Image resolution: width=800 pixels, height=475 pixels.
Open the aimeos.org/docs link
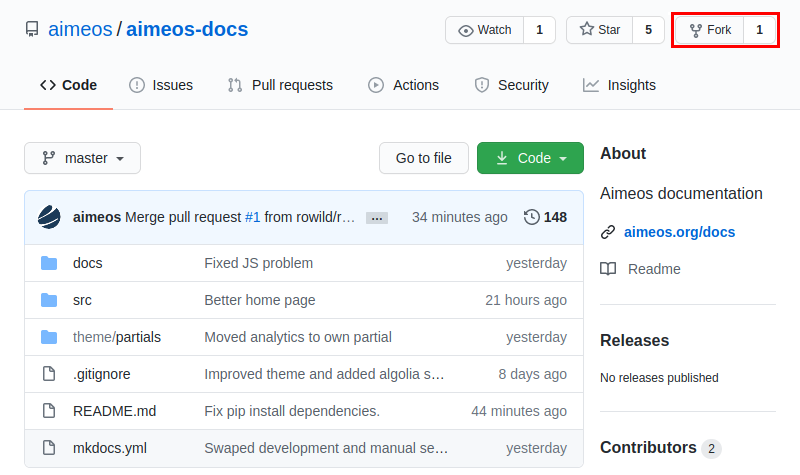click(x=679, y=232)
